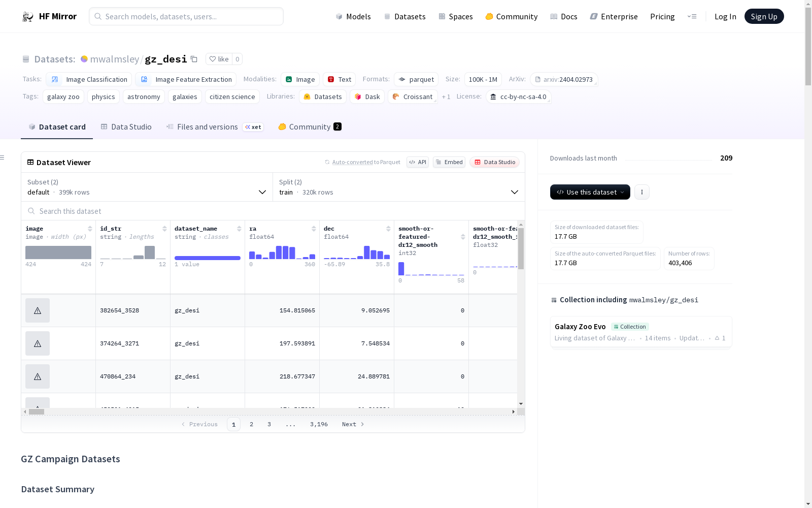Click the Dask library tag

(x=367, y=97)
